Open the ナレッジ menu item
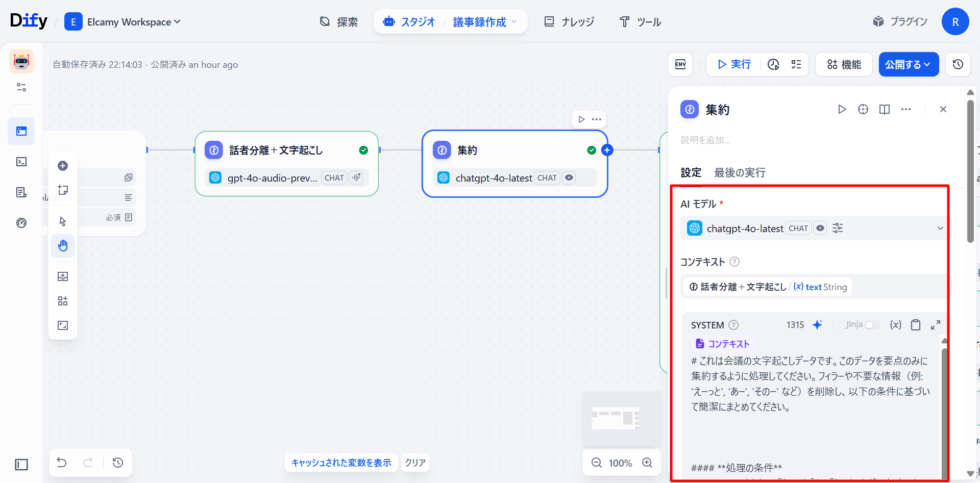The height and width of the screenshot is (483, 980). pos(570,22)
